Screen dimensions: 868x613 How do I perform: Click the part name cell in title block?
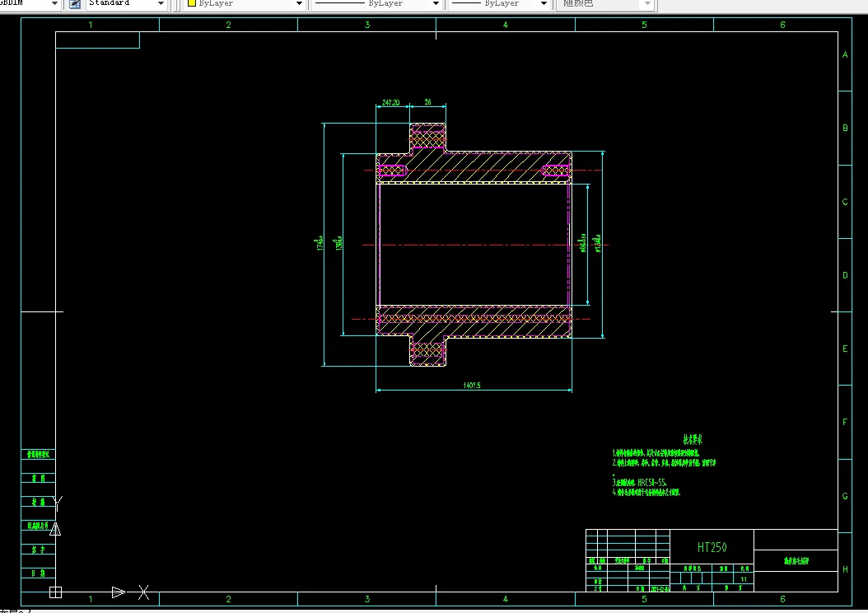[796, 561]
